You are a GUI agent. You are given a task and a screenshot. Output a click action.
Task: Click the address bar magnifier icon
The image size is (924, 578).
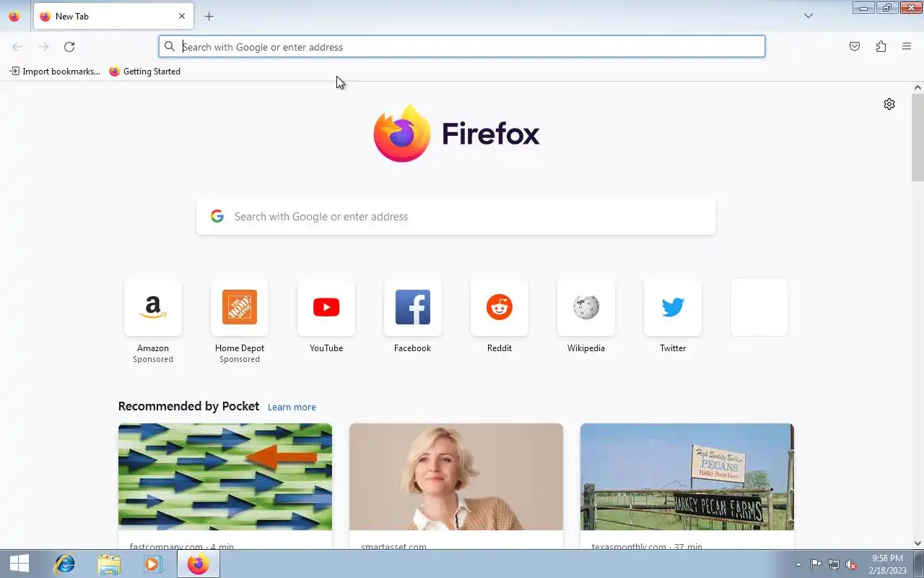pyautogui.click(x=170, y=47)
